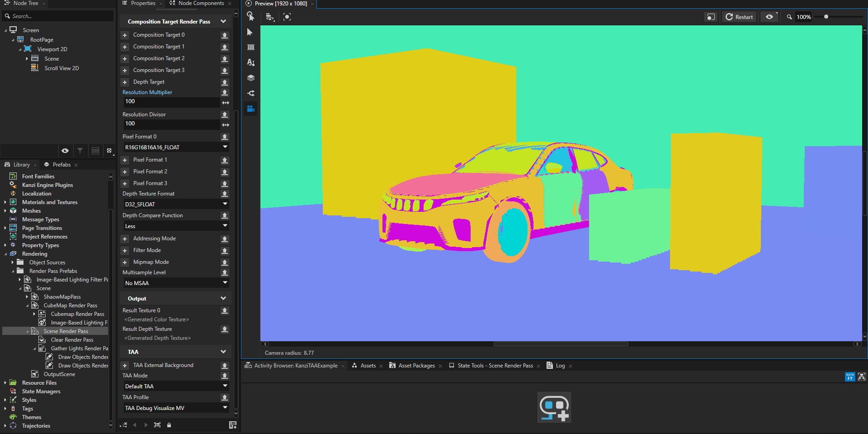Viewport: 868px width, 434px height.
Task: Switch to the Prefabs tab
Action: (61, 165)
